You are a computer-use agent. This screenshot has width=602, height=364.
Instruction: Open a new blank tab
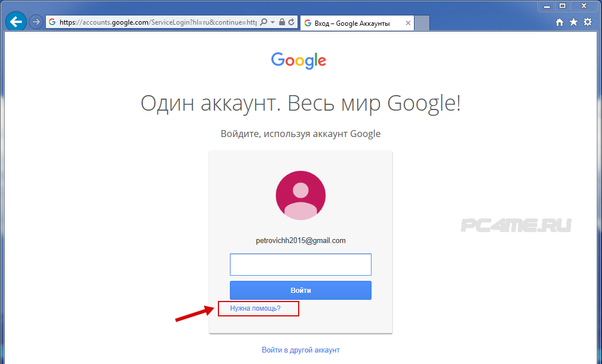coord(422,24)
